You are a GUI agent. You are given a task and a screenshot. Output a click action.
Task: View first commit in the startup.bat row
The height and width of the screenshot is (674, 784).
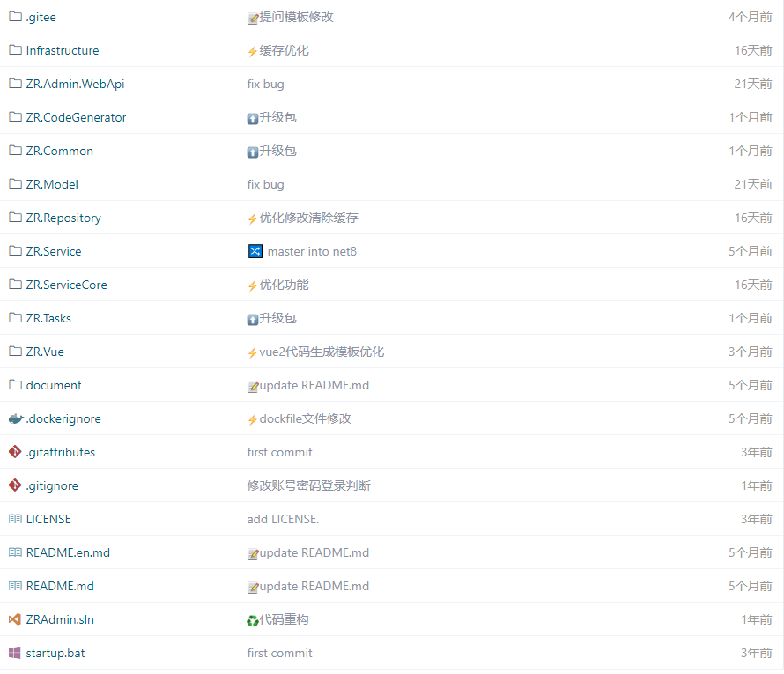click(279, 654)
